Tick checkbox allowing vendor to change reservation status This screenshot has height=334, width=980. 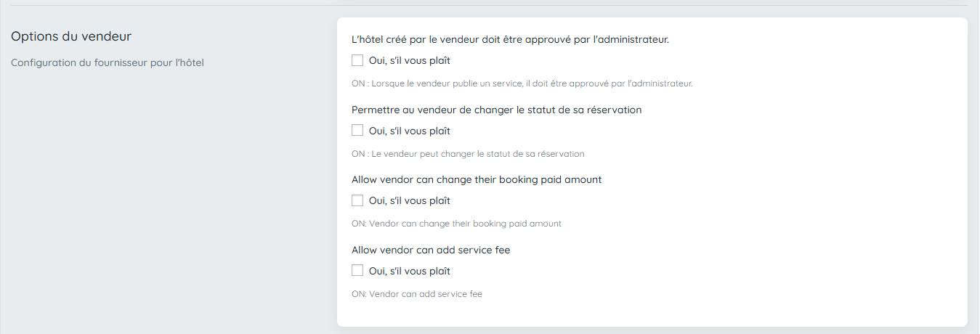pos(357,131)
